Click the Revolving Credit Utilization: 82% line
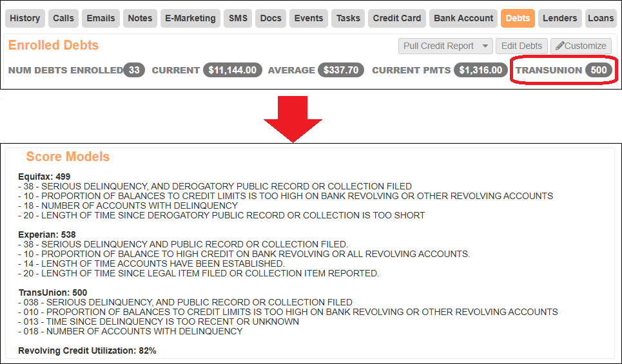This screenshot has width=622, height=364. pos(87,350)
